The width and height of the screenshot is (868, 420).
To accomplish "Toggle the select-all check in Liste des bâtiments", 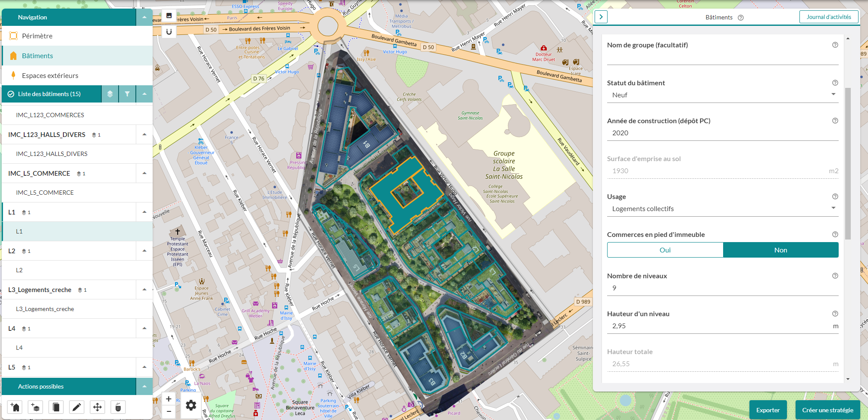I will pyautogui.click(x=11, y=94).
